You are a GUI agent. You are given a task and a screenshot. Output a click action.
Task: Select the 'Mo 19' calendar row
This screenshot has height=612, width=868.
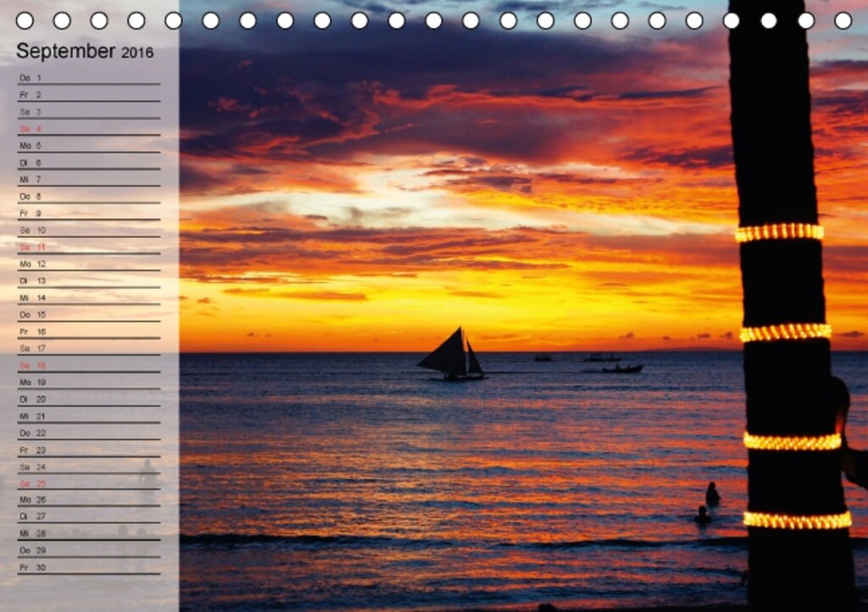pos(88,381)
